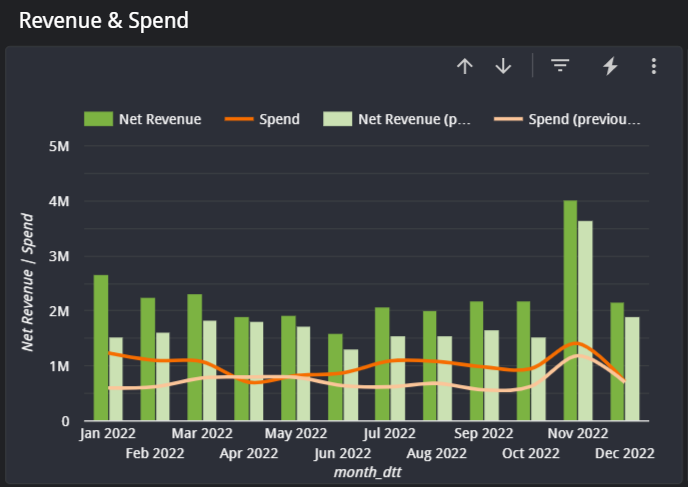
Task: Click the Dec 2022 axis label
Action: [x=625, y=453]
